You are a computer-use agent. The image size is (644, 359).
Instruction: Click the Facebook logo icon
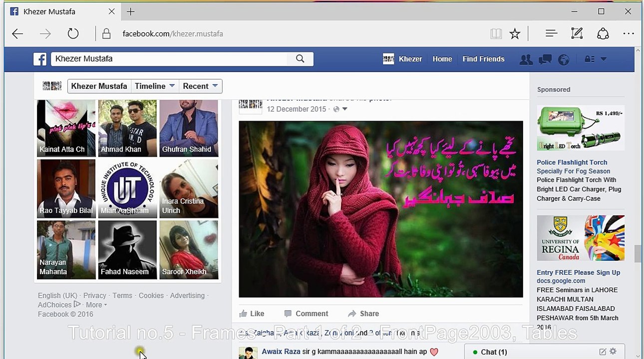(x=40, y=59)
